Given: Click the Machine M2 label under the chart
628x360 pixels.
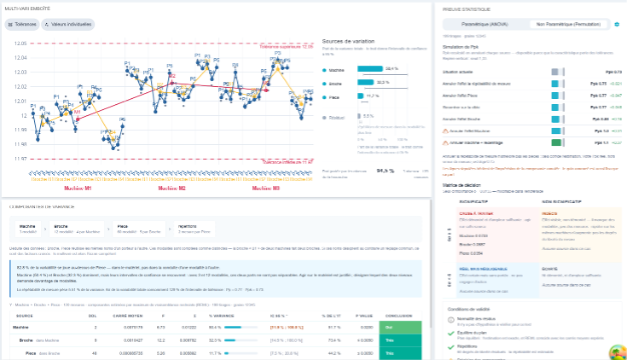Looking at the screenshot, I should pos(172,188).
